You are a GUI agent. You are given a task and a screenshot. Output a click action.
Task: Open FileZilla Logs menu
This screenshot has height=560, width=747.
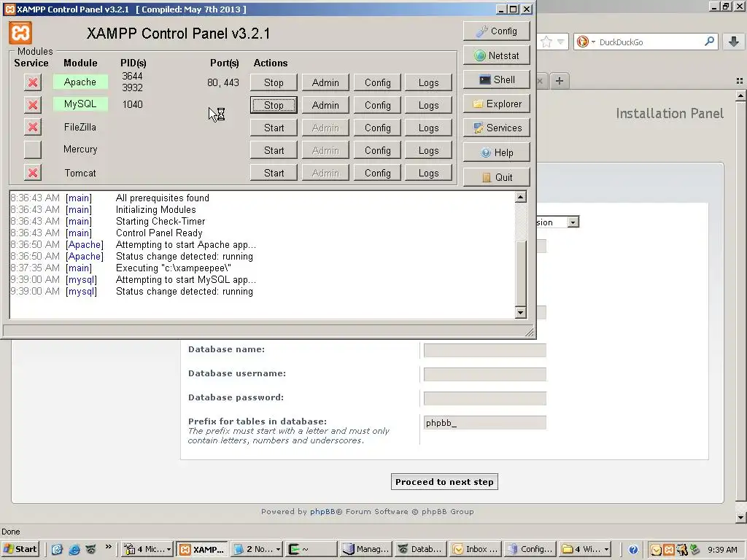point(428,128)
